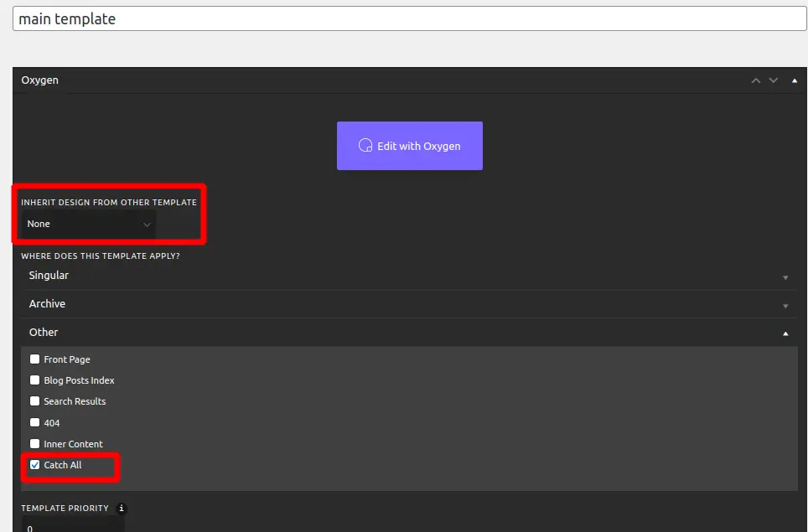The image size is (808, 532).
Task: Click the Template Priority number field
Action: (x=72, y=526)
